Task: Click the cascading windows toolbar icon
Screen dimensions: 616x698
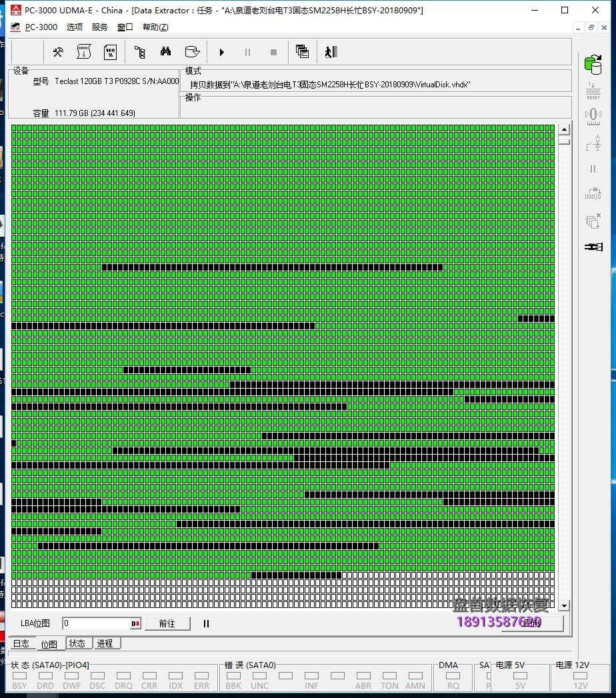Action: (302, 52)
